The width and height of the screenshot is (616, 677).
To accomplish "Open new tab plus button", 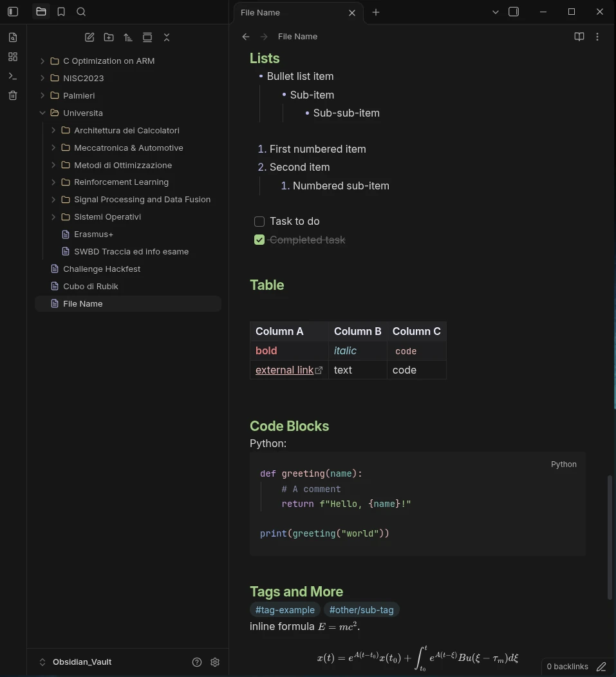I will click(x=376, y=12).
